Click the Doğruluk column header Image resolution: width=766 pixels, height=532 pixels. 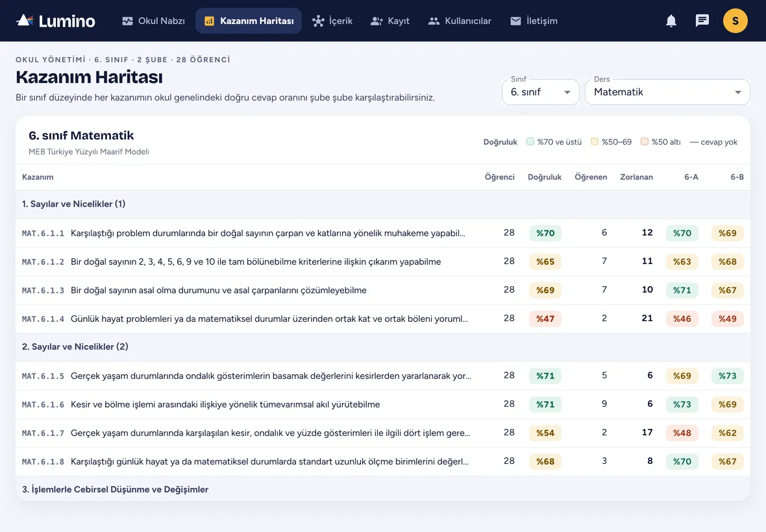point(545,177)
